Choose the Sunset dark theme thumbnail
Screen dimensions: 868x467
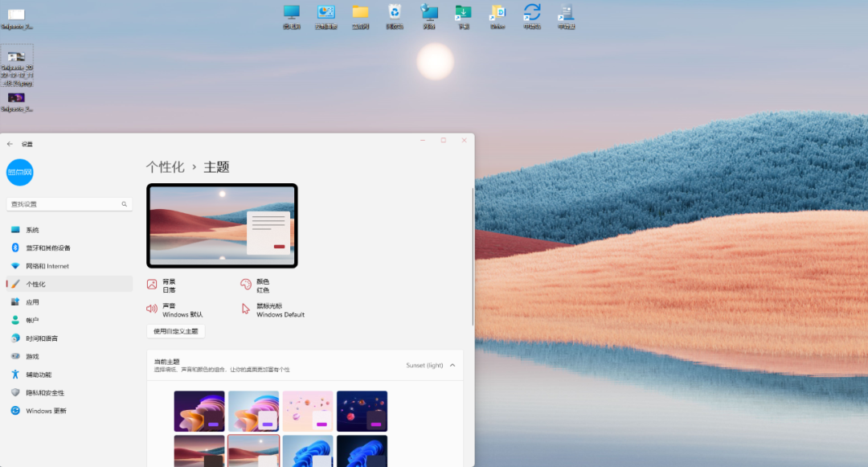coord(199,451)
